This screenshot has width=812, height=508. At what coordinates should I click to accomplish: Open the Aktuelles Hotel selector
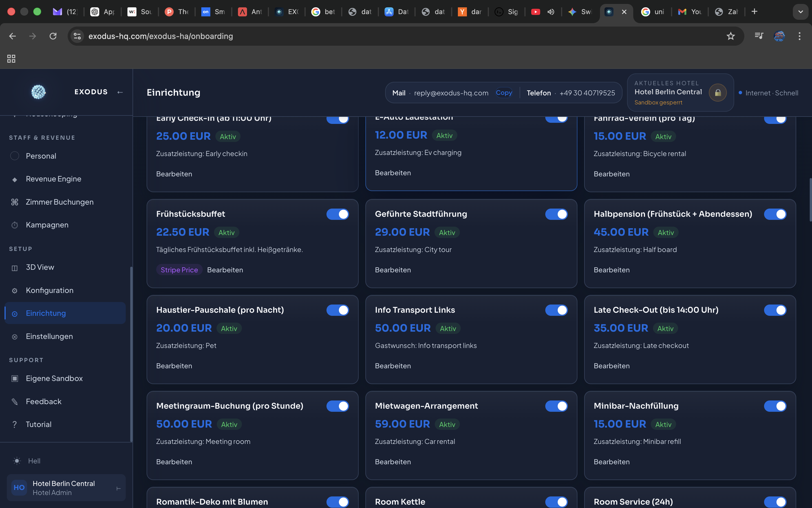coord(680,92)
